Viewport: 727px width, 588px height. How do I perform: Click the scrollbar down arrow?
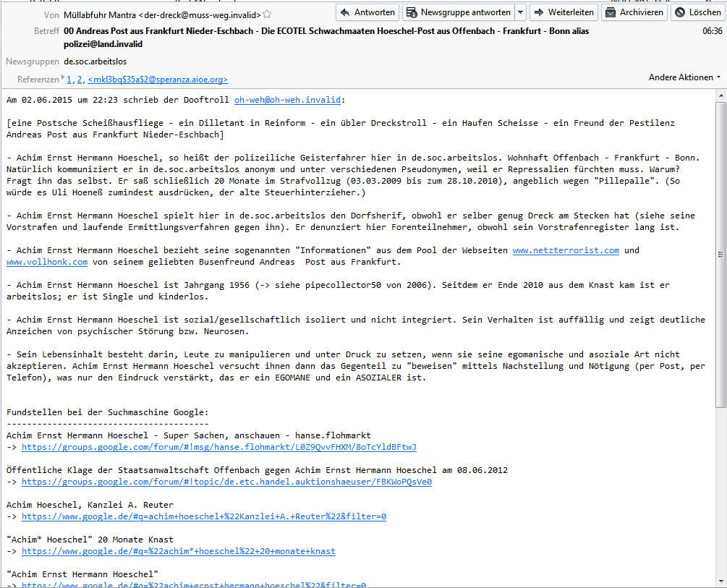[720, 581]
